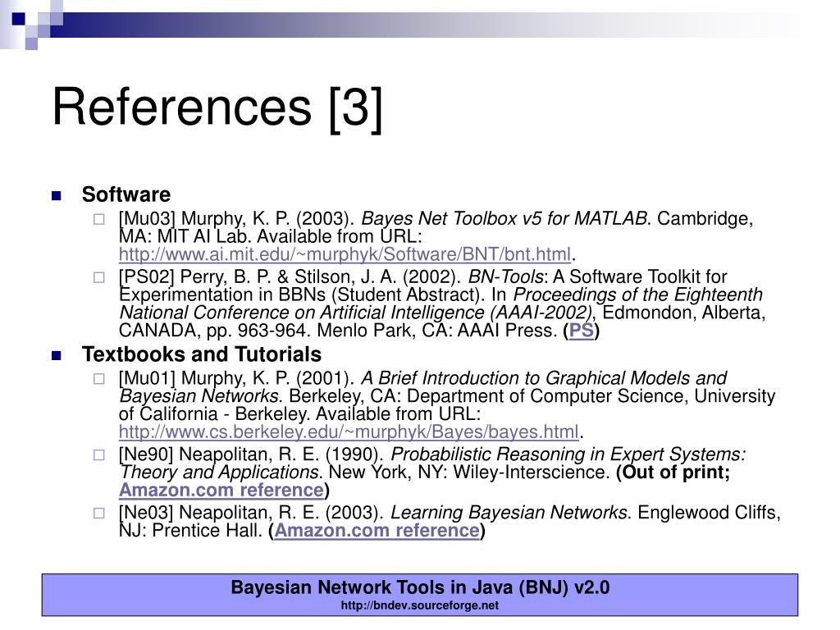Viewport: 840px width, 630px height.
Task: Click the hollow bullet beside [Mu01]
Action: 99,379
